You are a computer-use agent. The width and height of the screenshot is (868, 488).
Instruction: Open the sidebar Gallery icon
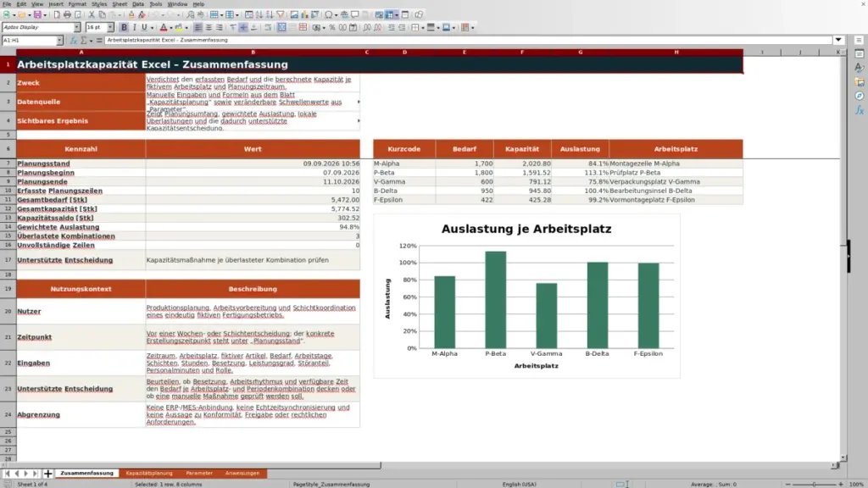[x=860, y=82]
